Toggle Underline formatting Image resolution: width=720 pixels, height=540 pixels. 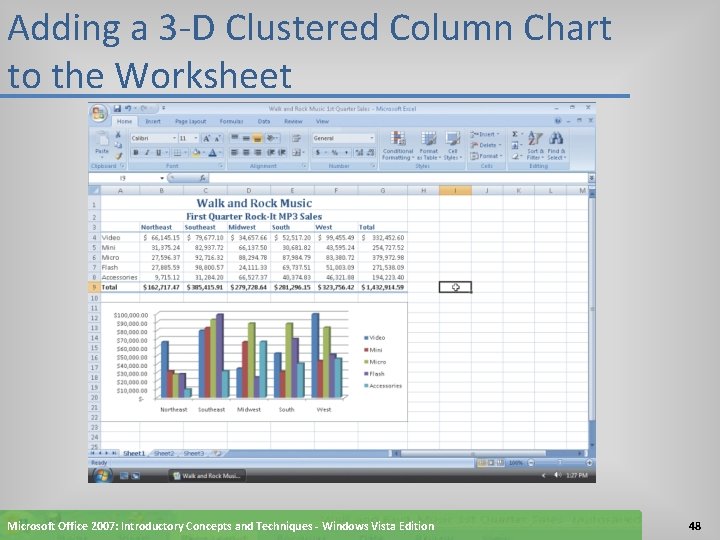tap(159, 152)
